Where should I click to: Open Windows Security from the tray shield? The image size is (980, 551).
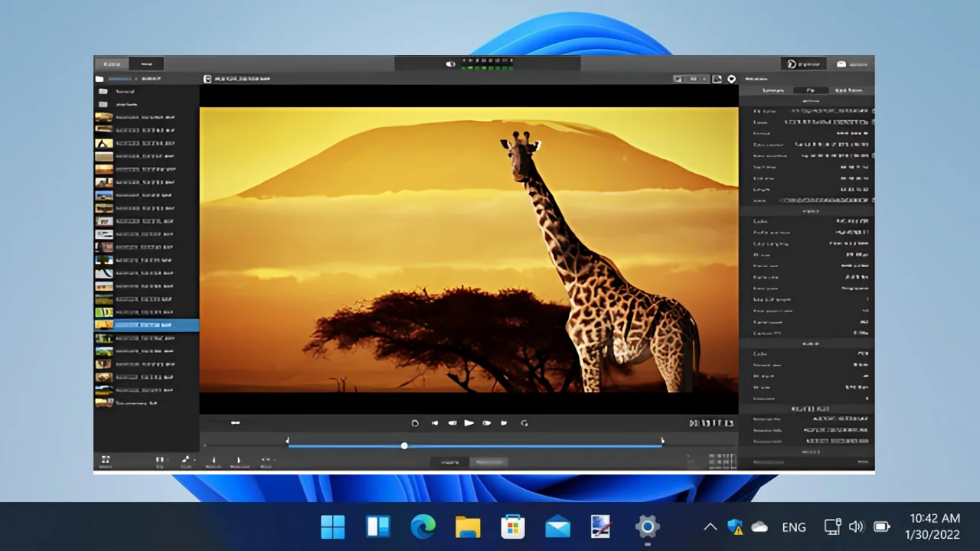click(735, 527)
